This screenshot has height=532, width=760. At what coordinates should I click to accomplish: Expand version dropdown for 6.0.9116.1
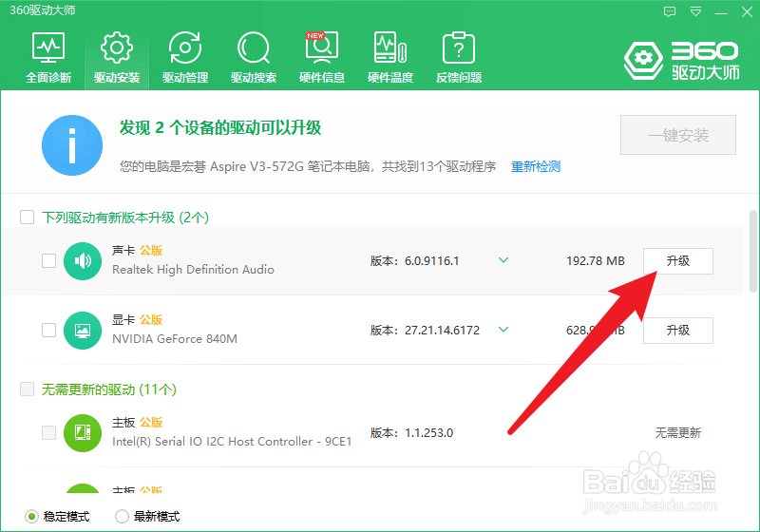pyautogui.click(x=503, y=260)
